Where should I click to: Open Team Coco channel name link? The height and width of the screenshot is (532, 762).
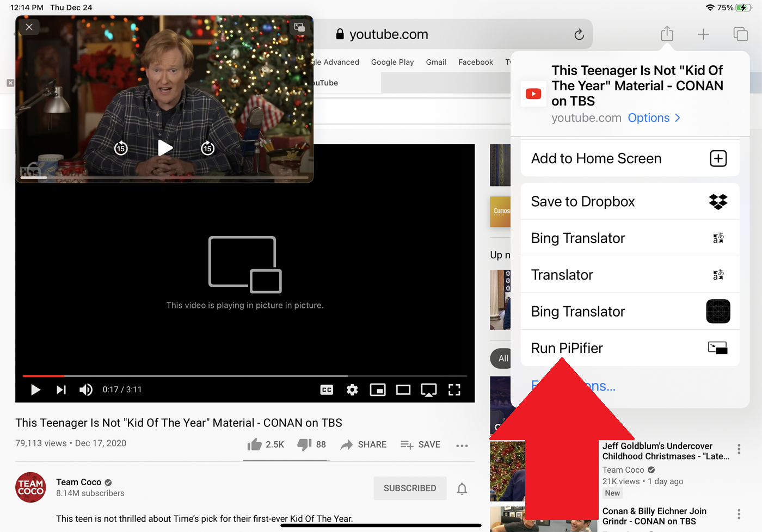(79, 482)
